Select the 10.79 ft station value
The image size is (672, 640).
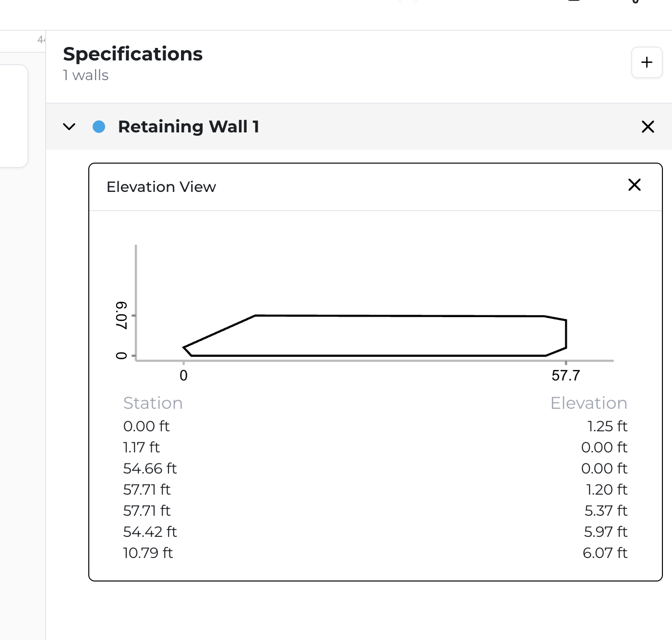[x=148, y=553]
